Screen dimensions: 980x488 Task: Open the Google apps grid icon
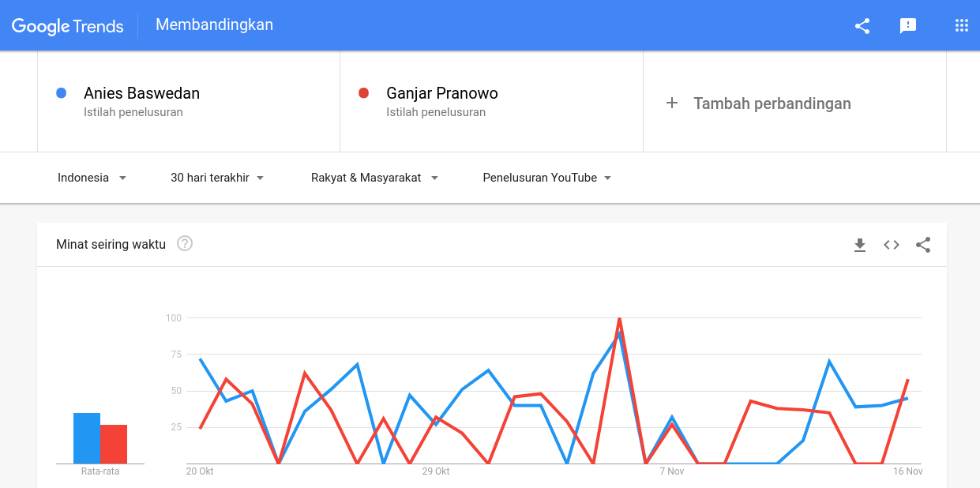pos(962,25)
